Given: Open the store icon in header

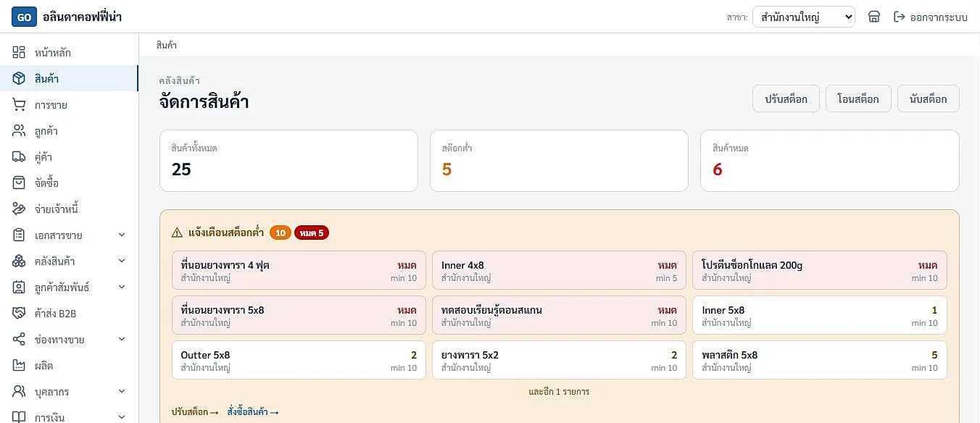Looking at the screenshot, I should tap(874, 17).
